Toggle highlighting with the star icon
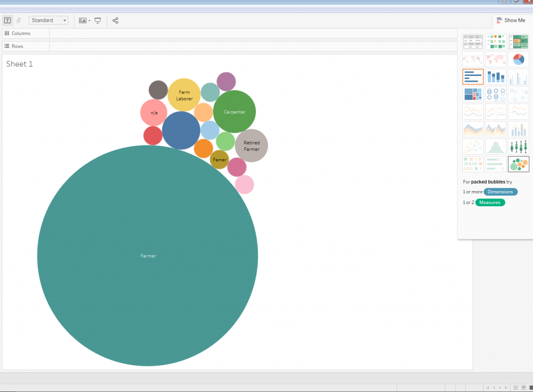This screenshot has height=392, width=533. [18, 20]
